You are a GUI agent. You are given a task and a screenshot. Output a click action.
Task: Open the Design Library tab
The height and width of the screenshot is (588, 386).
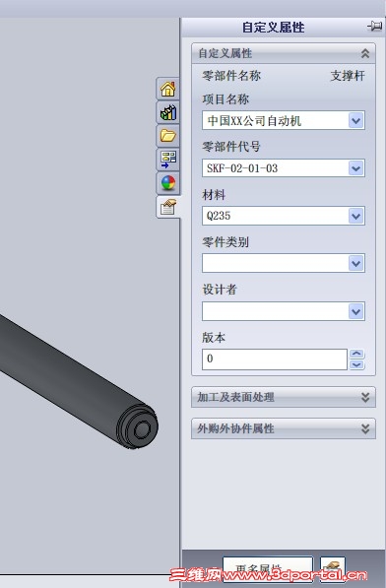click(168, 112)
